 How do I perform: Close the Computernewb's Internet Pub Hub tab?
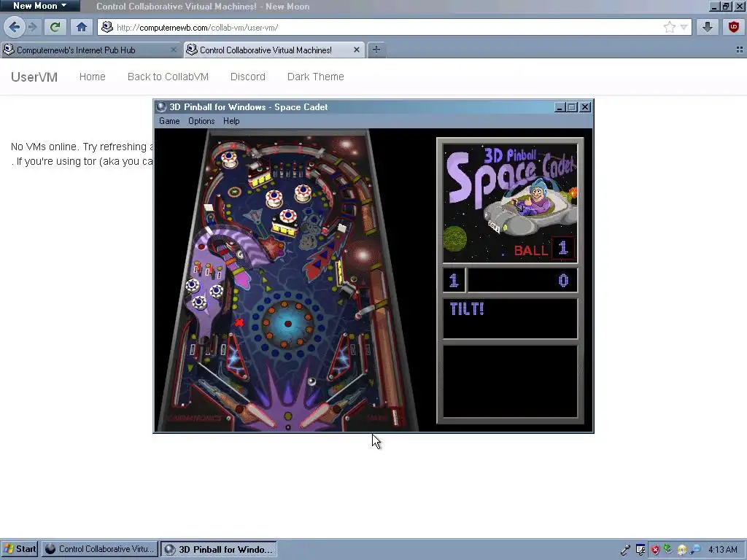(174, 50)
